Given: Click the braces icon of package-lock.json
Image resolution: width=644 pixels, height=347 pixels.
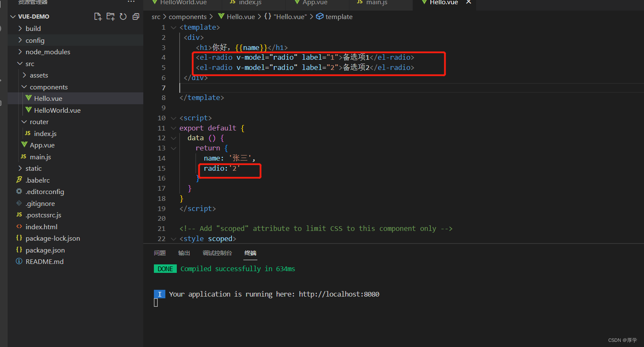Looking at the screenshot, I should pyautogui.click(x=19, y=238).
